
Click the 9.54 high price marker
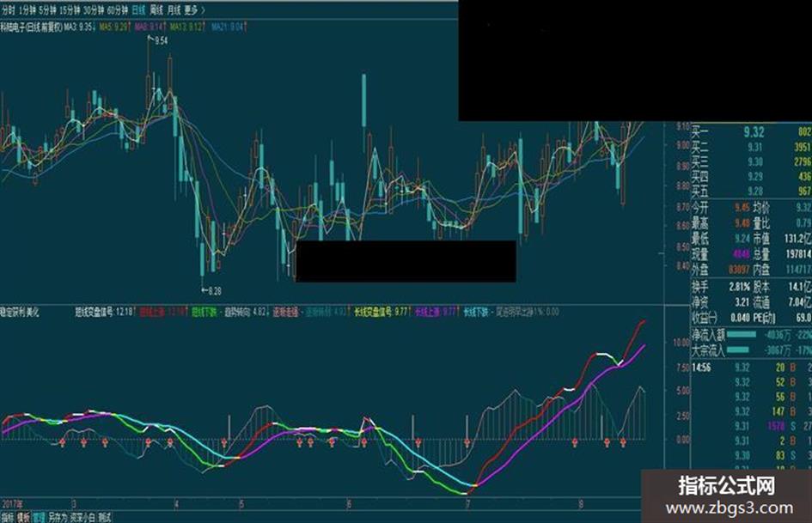(158, 40)
